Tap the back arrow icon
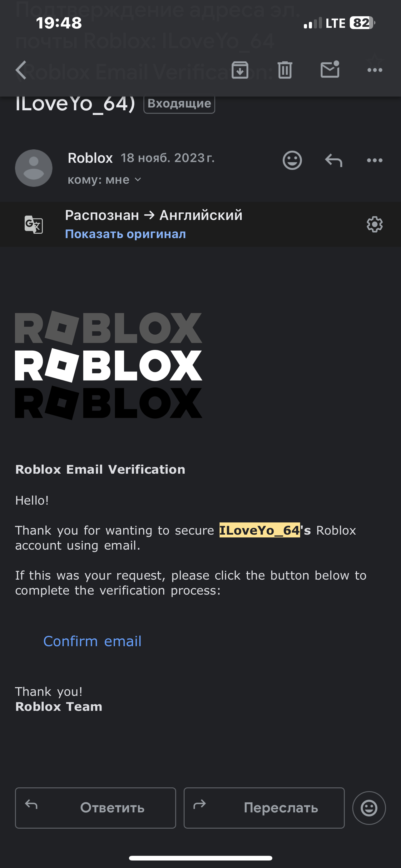The height and width of the screenshot is (868, 401). pos(21,70)
